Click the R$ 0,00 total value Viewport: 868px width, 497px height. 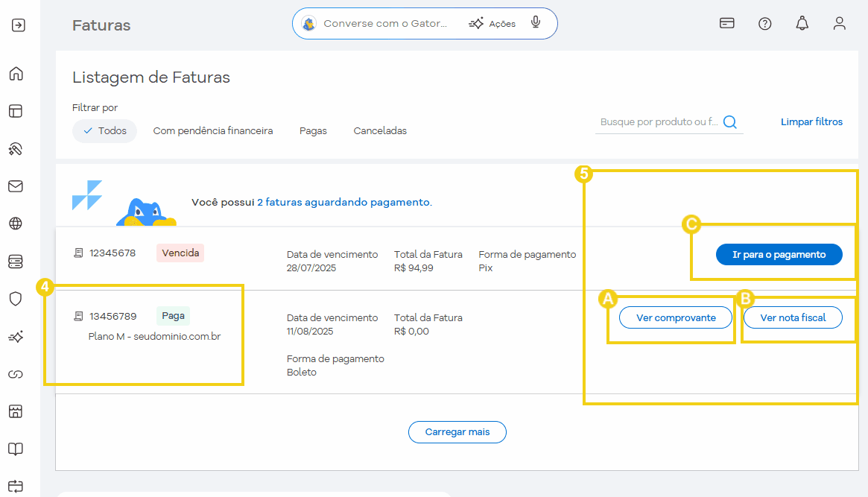[411, 332]
